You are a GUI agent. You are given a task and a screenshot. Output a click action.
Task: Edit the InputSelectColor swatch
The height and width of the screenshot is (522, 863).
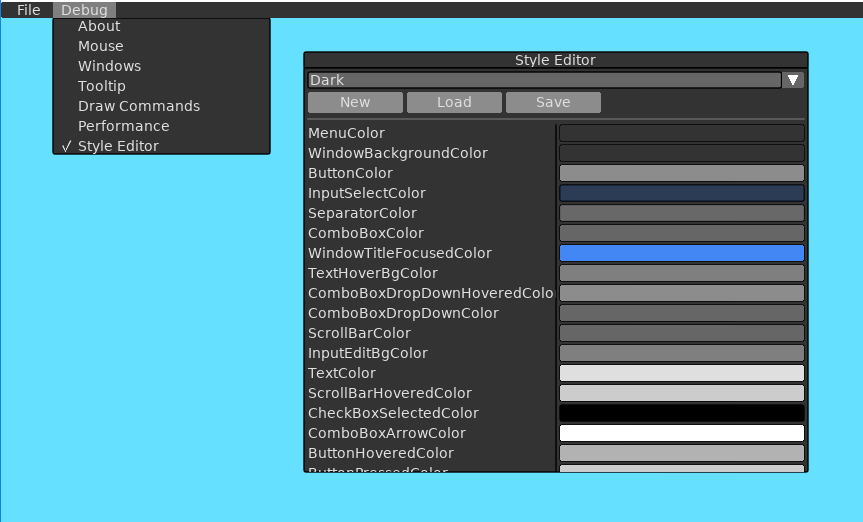681,193
